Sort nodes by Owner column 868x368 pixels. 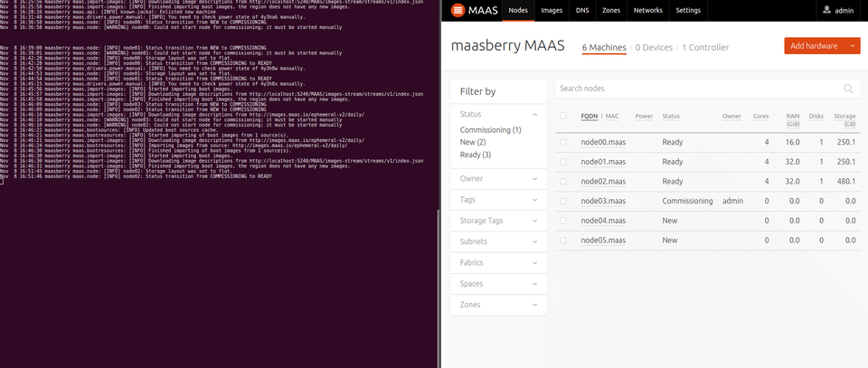731,117
